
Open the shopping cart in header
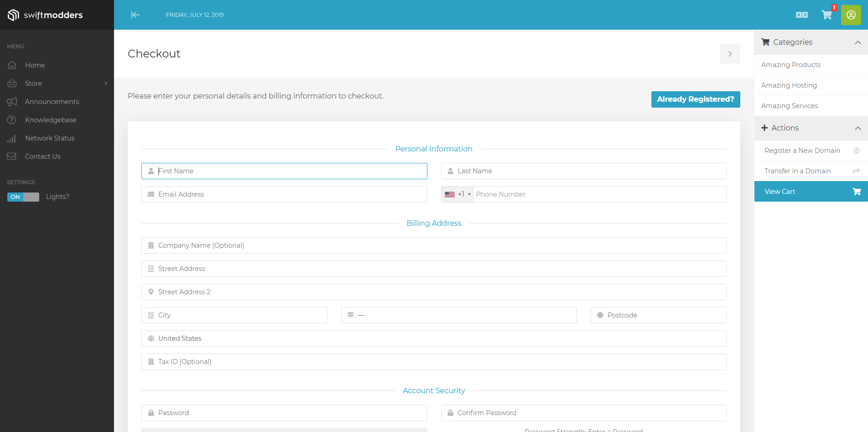click(x=826, y=15)
